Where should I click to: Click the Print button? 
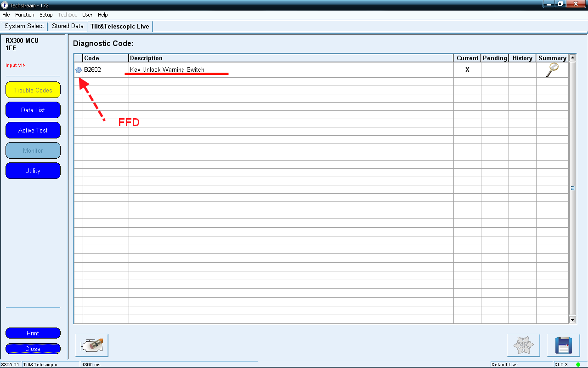[x=33, y=333]
